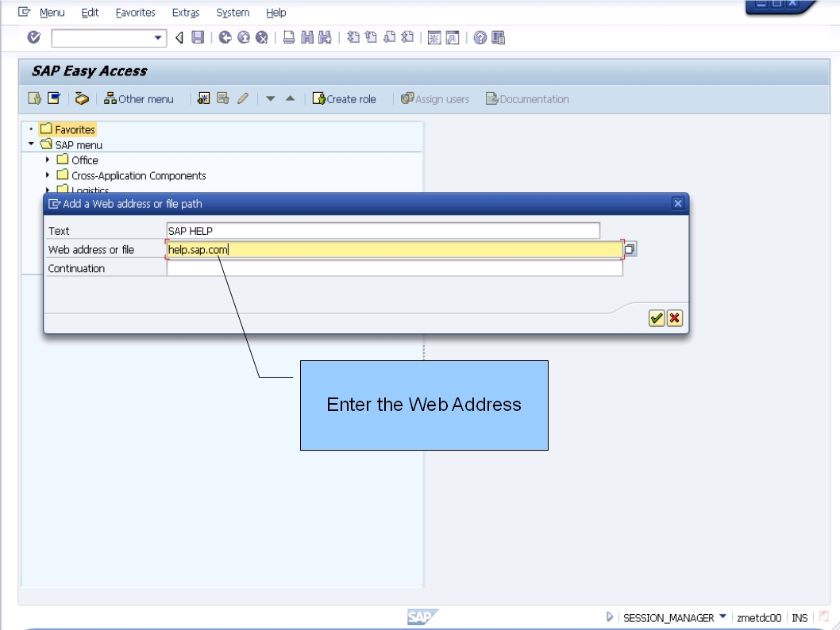
Task: Click the green Enter checkmark icon in the toolbar
Action: tap(34, 37)
